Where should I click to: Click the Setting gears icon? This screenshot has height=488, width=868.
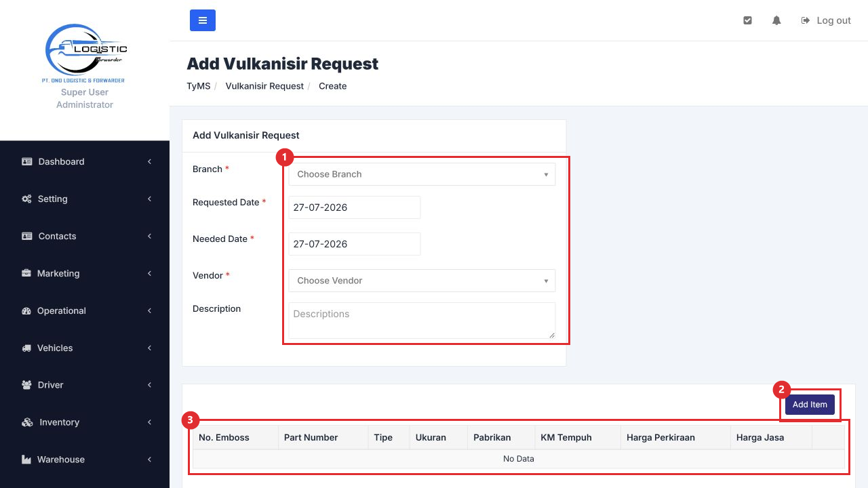tap(27, 199)
